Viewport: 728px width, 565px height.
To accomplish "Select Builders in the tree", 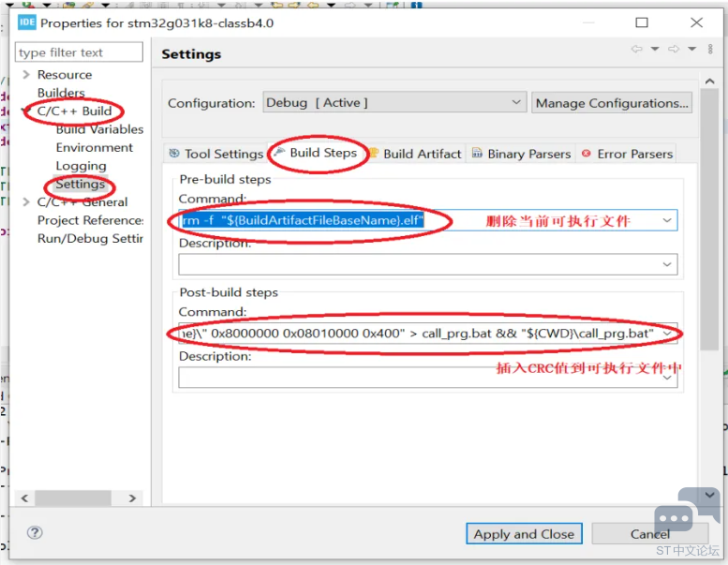I will [x=61, y=93].
